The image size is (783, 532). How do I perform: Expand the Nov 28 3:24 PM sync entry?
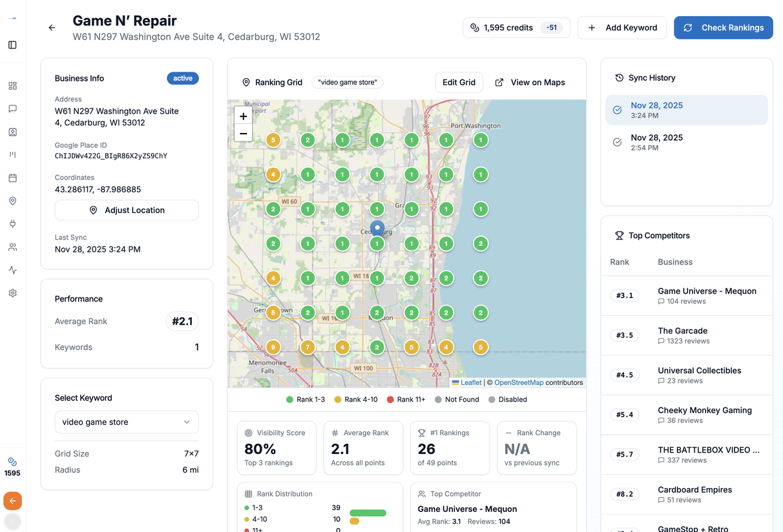coord(686,110)
